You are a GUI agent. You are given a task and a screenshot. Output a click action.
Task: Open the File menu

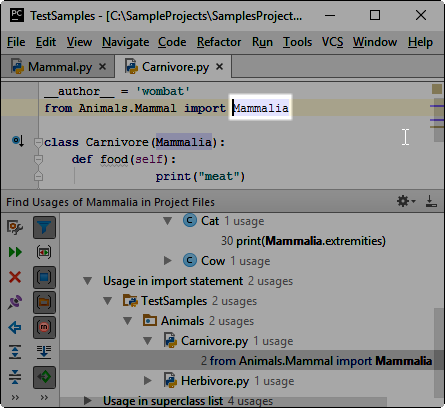point(16,42)
